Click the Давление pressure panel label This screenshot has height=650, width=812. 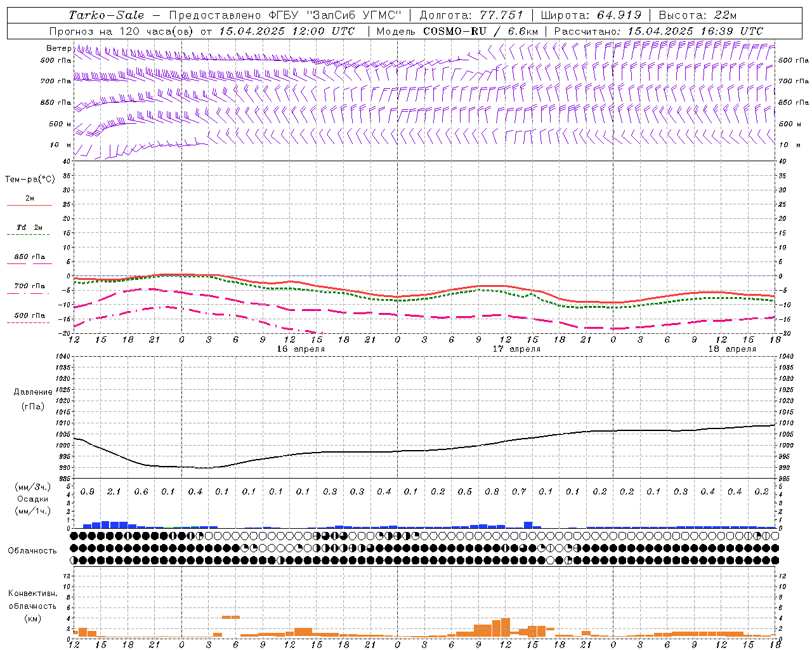33,392
